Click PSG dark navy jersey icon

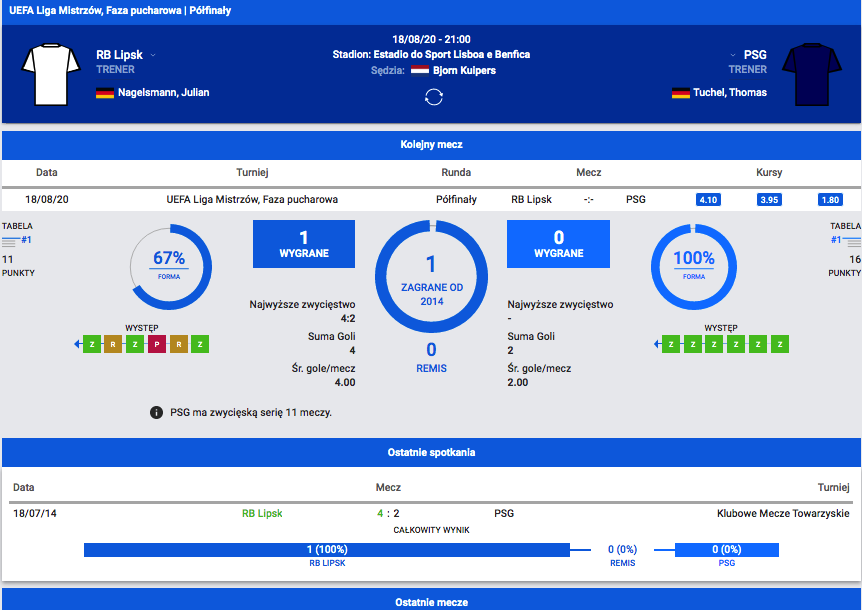pos(813,74)
